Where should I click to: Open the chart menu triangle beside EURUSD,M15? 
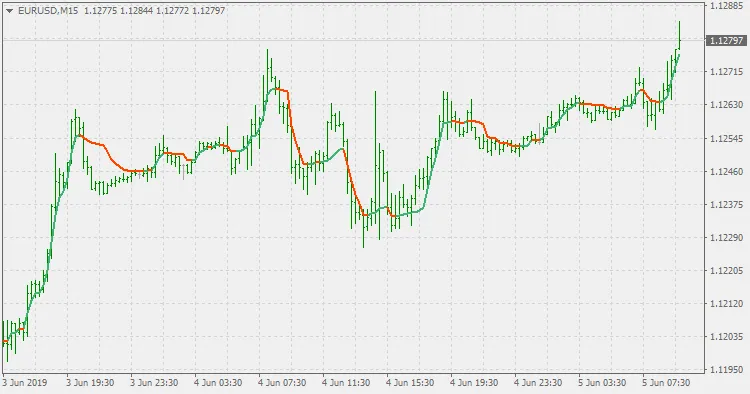(x=9, y=11)
